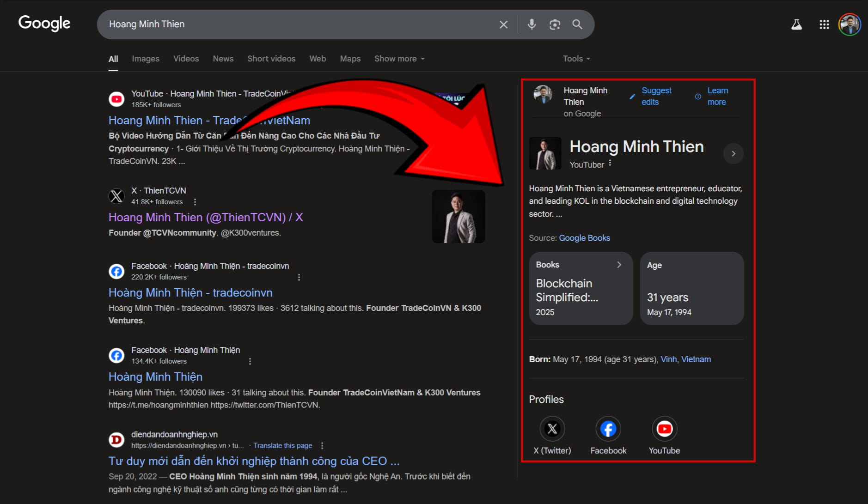The image size is (868, 504).
Task: Open X (Twitter) profile icon
Action: (x=552, y=429)
